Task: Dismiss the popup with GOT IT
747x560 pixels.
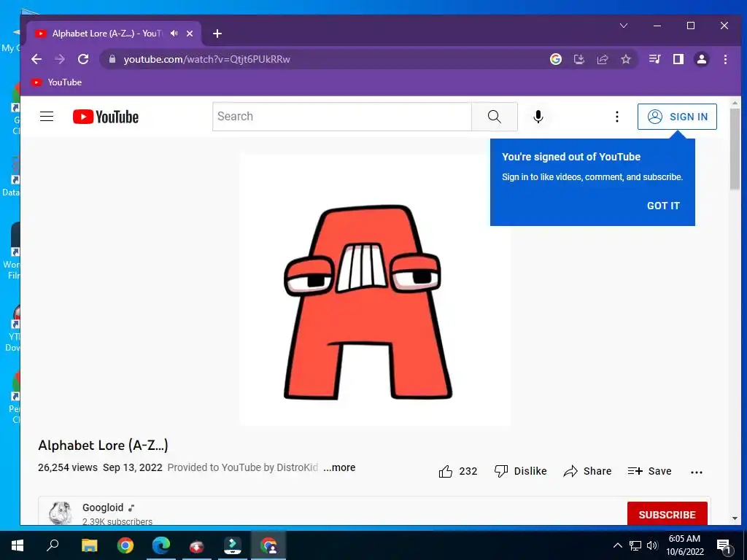Action: click(663, 206)
